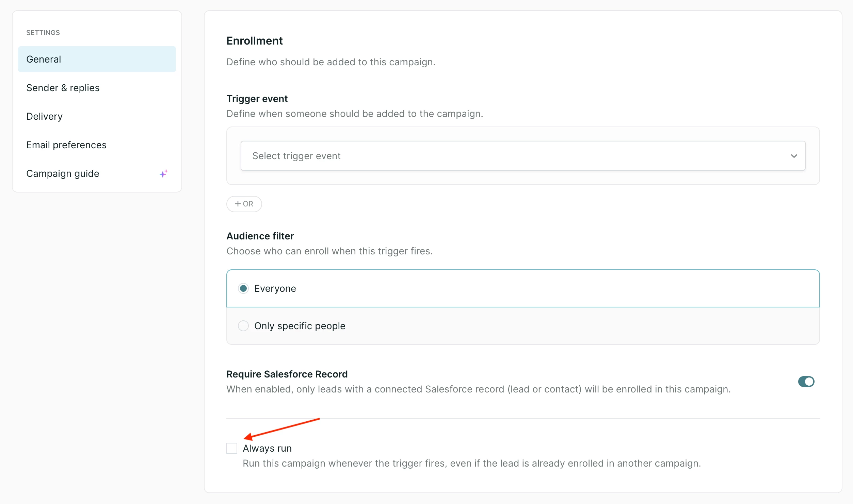Click the Always run label text
The height and width of the screenshot is (504, 853).
click(267, 448)
